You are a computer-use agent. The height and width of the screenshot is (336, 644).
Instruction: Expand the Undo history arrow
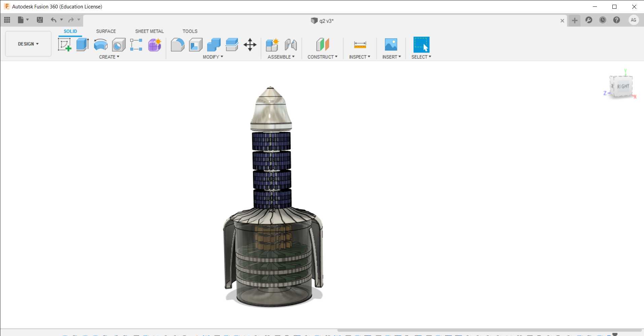[62, 20]
